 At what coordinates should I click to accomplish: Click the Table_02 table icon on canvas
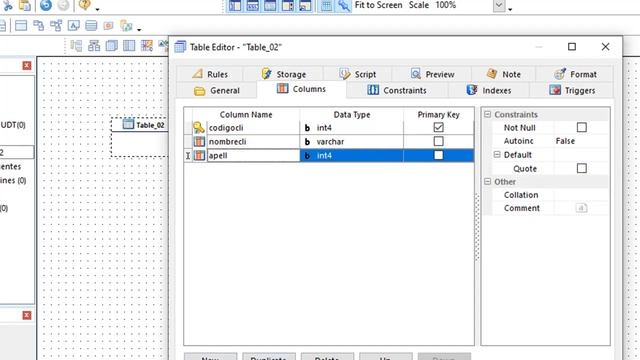[x=128, y=124]
